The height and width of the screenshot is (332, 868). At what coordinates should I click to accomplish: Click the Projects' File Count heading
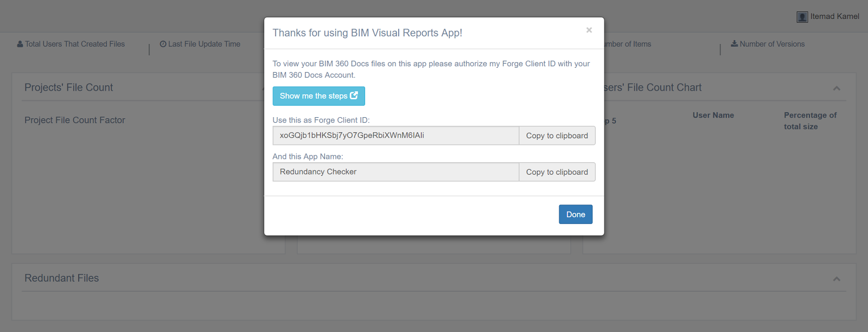point(69,87)
